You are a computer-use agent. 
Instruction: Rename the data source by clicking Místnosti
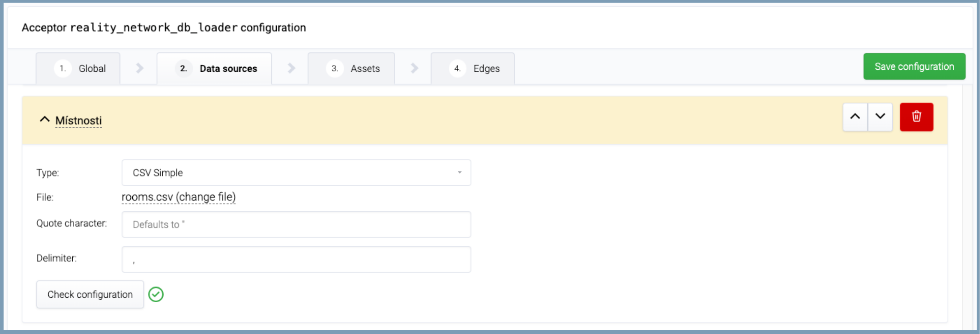[x=78, y=120]
